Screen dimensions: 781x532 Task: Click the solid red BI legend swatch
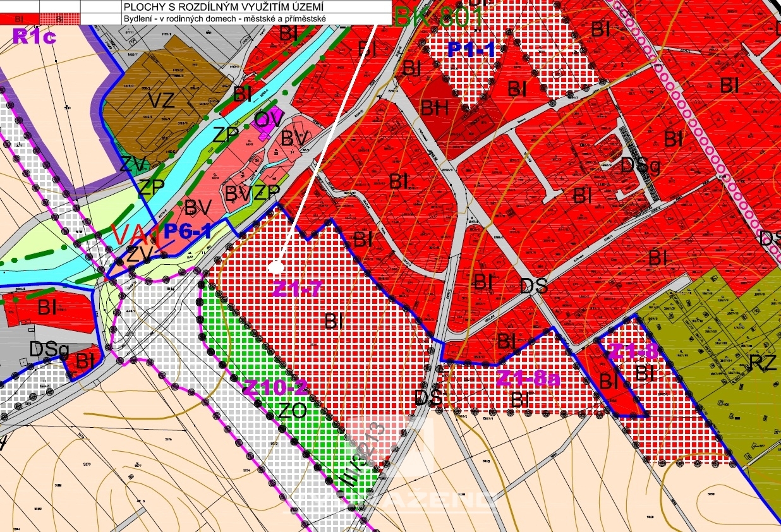click(x=19, y=19)
